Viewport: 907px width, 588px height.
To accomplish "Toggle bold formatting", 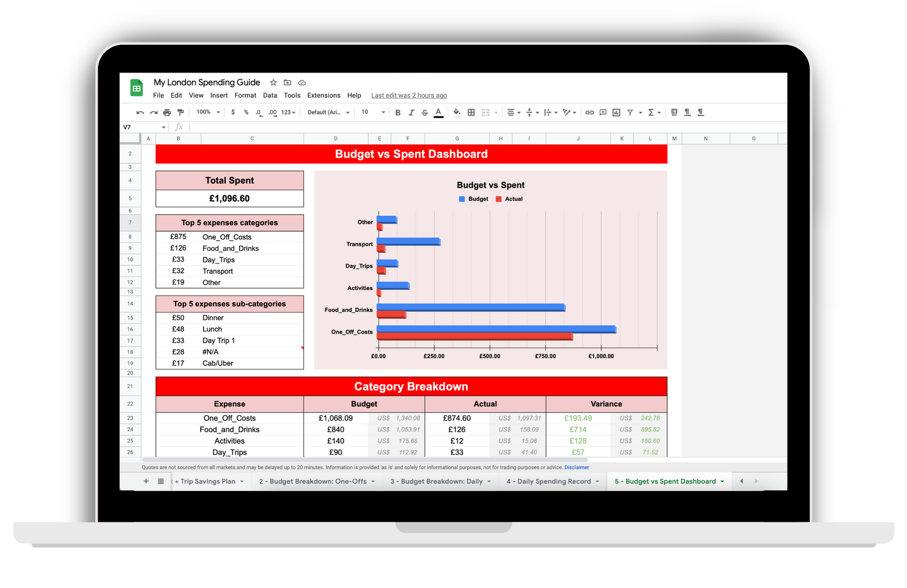I will 398,113.
